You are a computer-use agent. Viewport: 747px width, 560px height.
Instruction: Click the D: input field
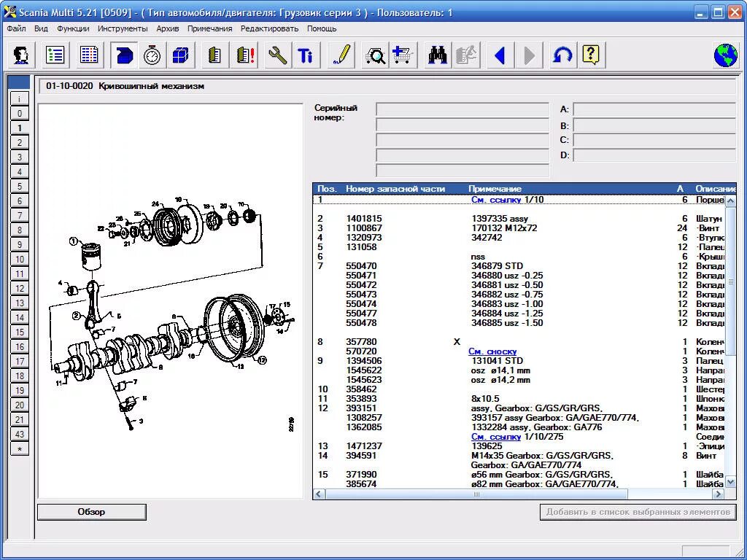tap(655, 155)
